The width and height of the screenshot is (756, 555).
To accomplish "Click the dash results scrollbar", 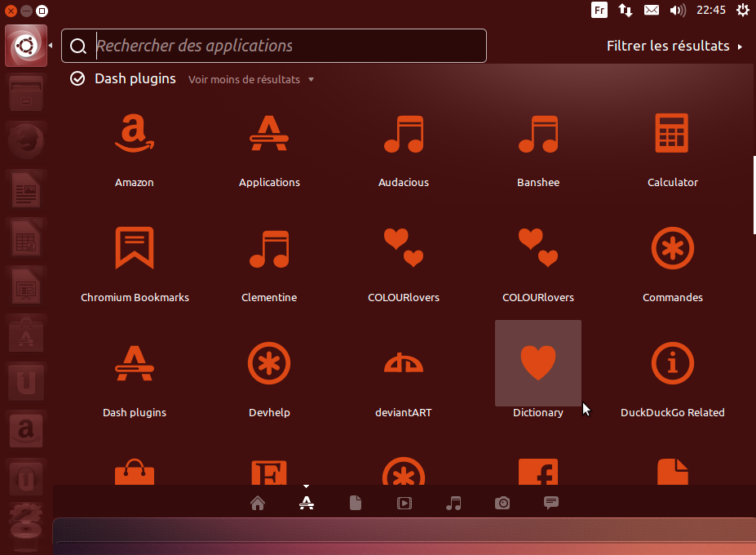I will tap(754, 195).
